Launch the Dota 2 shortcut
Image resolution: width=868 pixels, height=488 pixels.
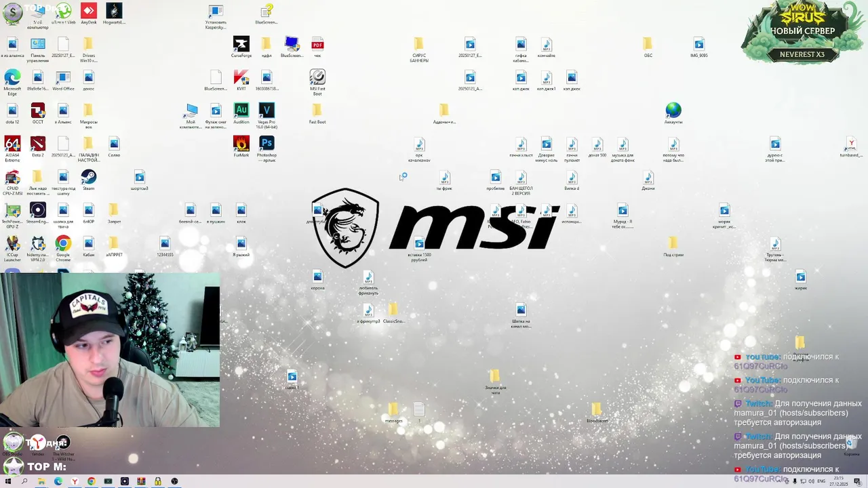(x=38, y=146)
